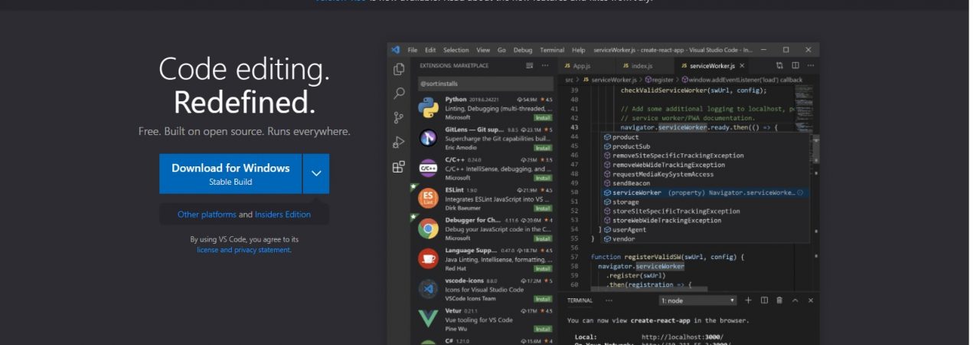Open the Insiders Edition link
The image size is (980, 345).
(283, 215)
